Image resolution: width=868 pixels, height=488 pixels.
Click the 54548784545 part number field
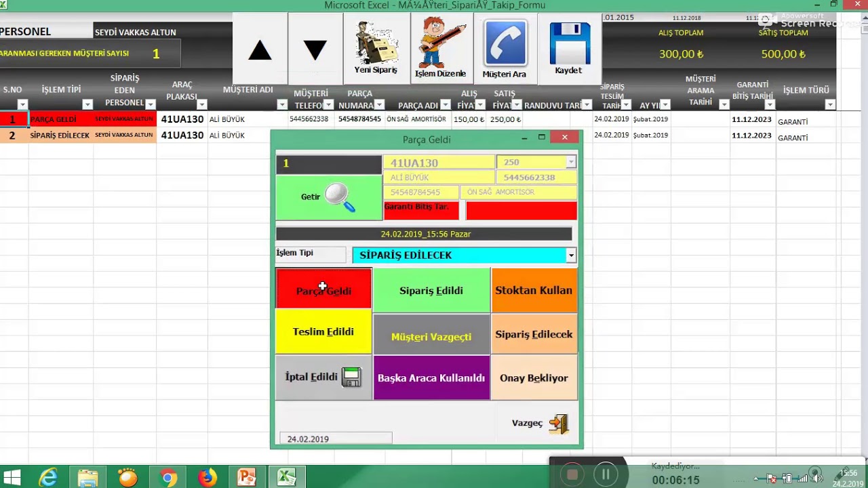point(421,192)
